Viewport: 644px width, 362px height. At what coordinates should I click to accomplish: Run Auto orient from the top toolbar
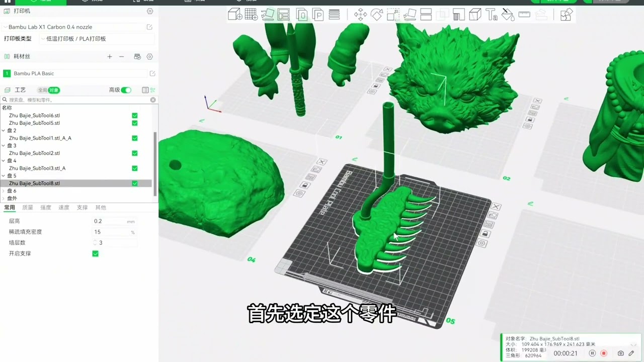pos(268,15)
